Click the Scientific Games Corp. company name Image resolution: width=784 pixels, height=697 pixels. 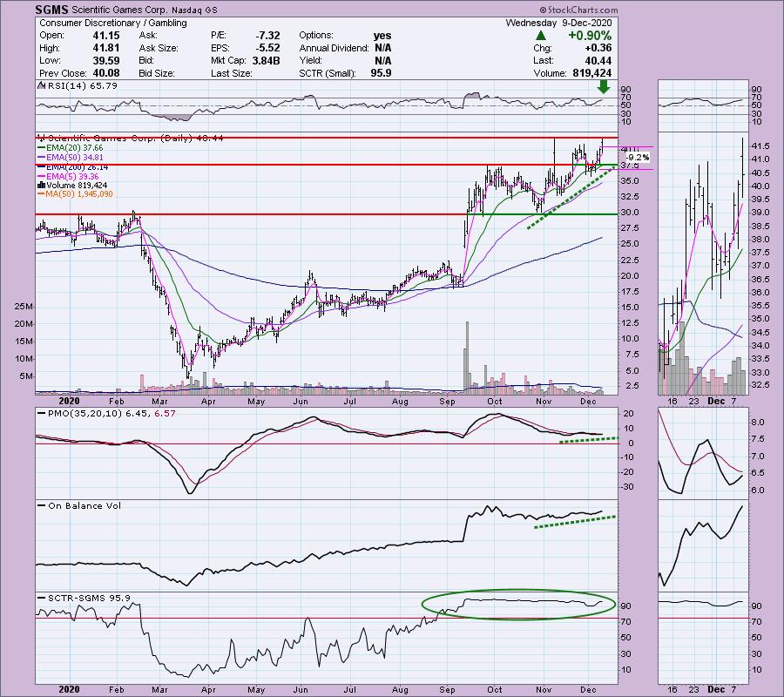119,10
